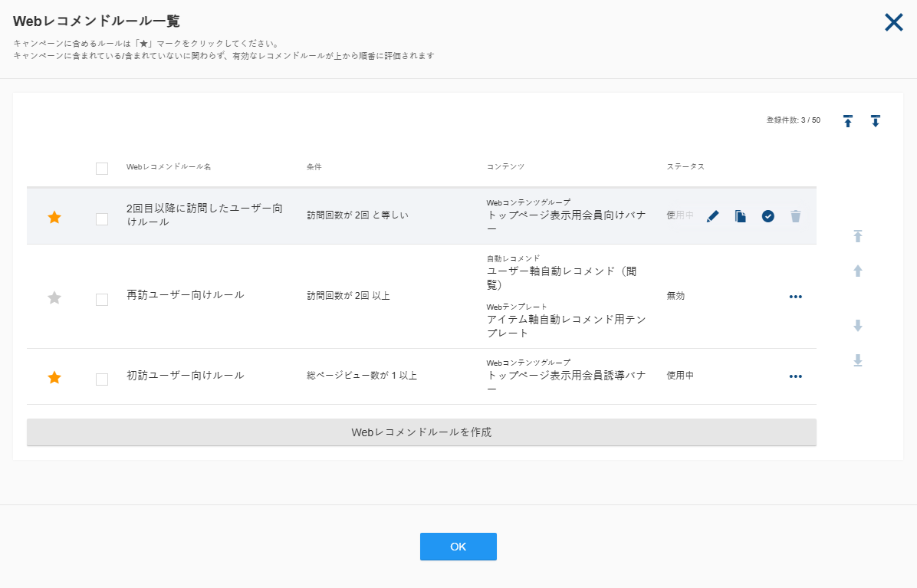Click the copy rule icon in first row
The image size is (917, 588).
741,216
